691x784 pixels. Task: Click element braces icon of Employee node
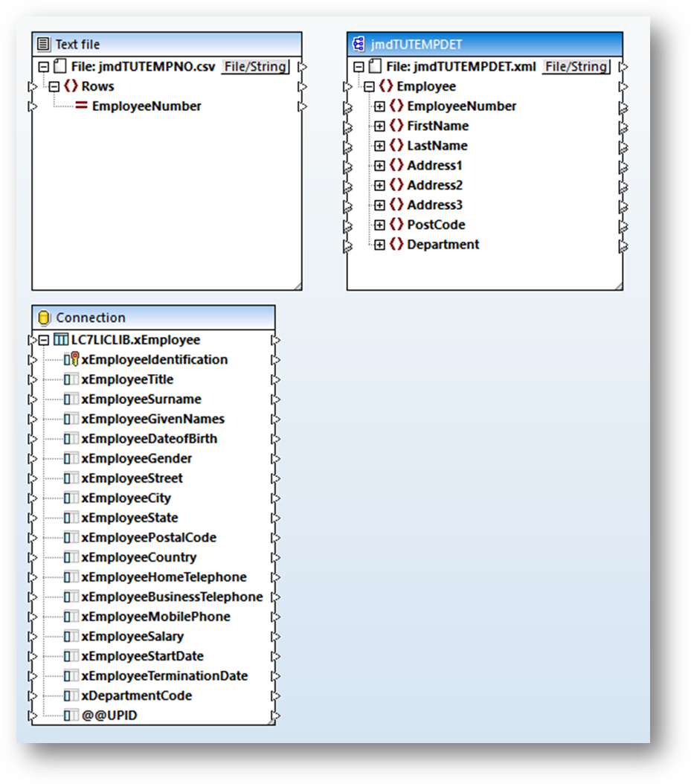(x=386, y=86)
